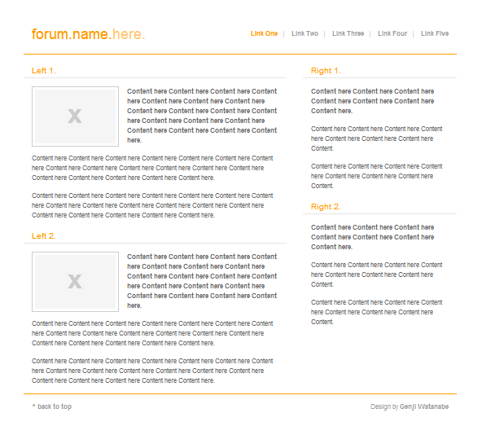Go to Link Three in navigation

click(x=348, y=33)
